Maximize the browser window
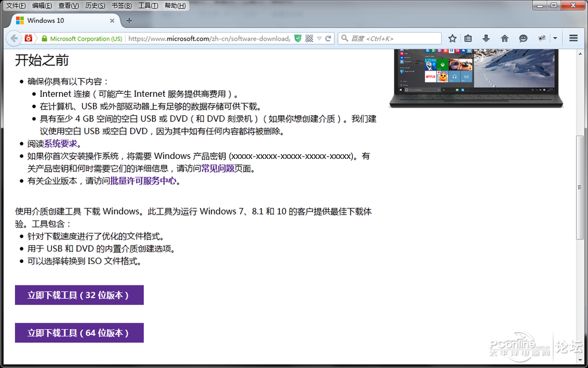Screen dimensions: 588x368 tap(554, 5)
